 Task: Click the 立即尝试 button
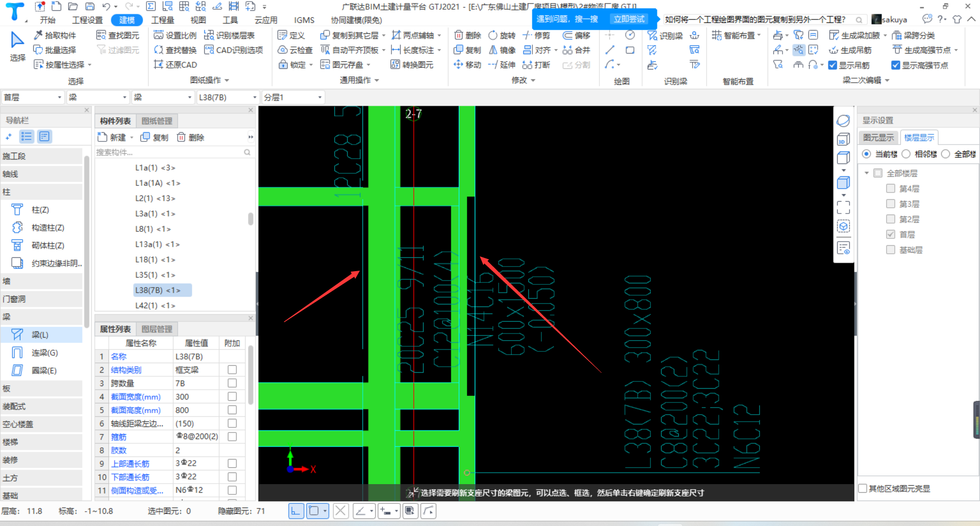click(629, 19)
